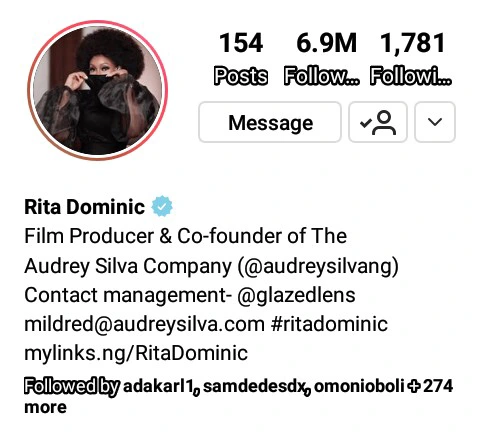480x432 pixels.
Task: Select the #ritadominic hashtag
Action: (330, 324)
